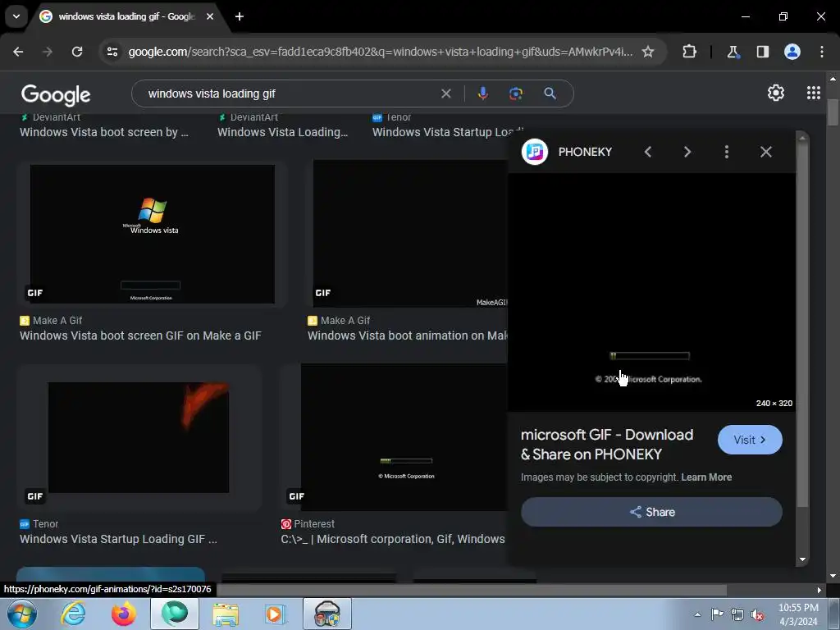Open Chrome's three-dot menu
840x630 pixels.
click(x=821, y=52)
